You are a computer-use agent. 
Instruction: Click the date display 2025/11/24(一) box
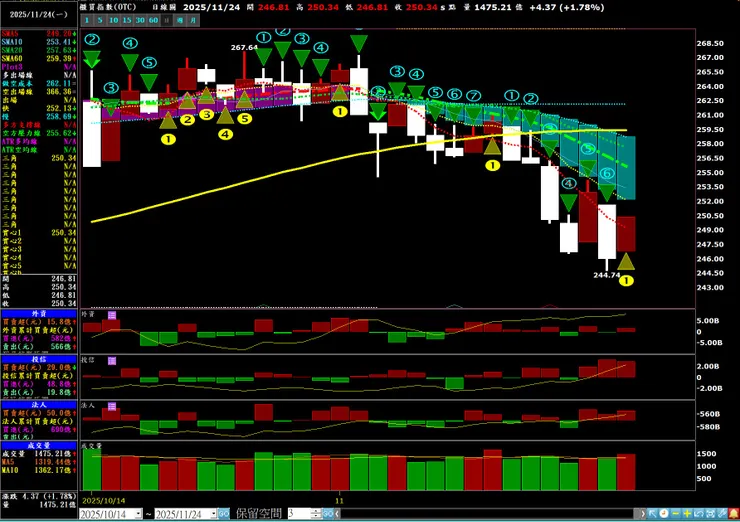39,15
